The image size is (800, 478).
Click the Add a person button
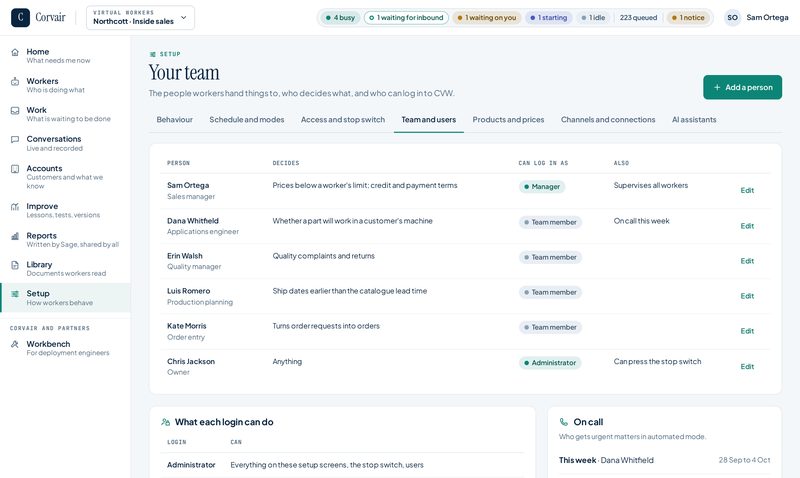[x=742, y=87]
